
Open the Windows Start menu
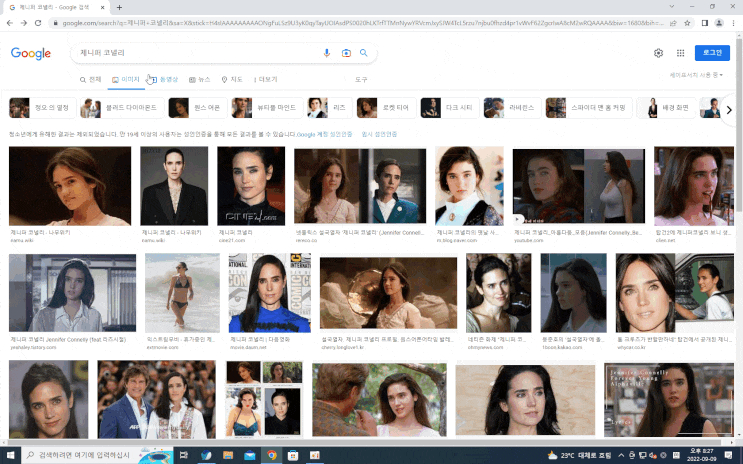tap(10, 455)
